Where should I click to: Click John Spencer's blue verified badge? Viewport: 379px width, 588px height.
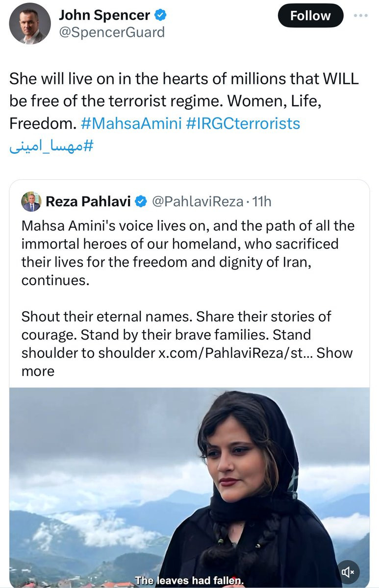click(x=161, y=15)
